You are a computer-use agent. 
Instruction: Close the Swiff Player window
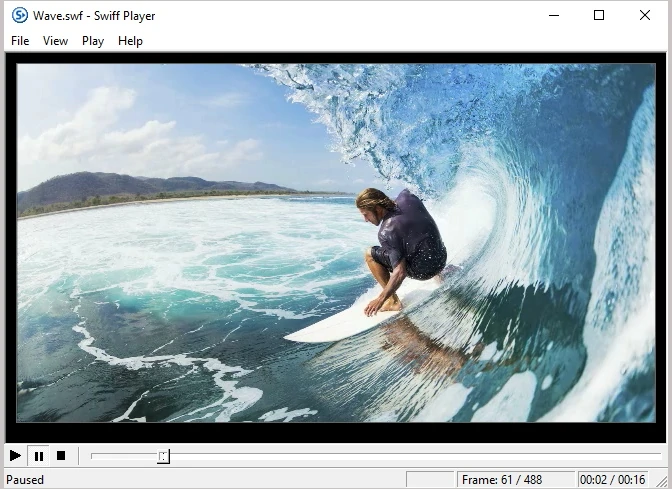[645, 15]
